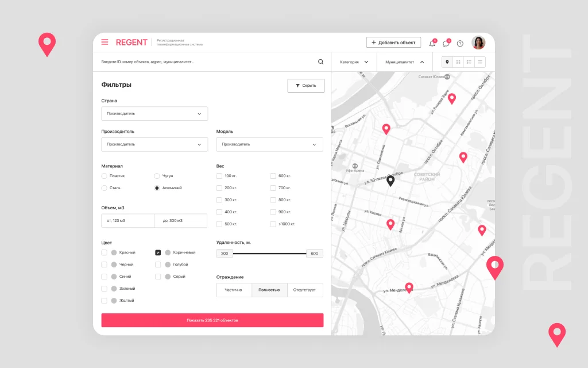This screenshot has width=588, height=368.
Task: Check the 100 кг. weight checkbox
Action: click(219, 176)
